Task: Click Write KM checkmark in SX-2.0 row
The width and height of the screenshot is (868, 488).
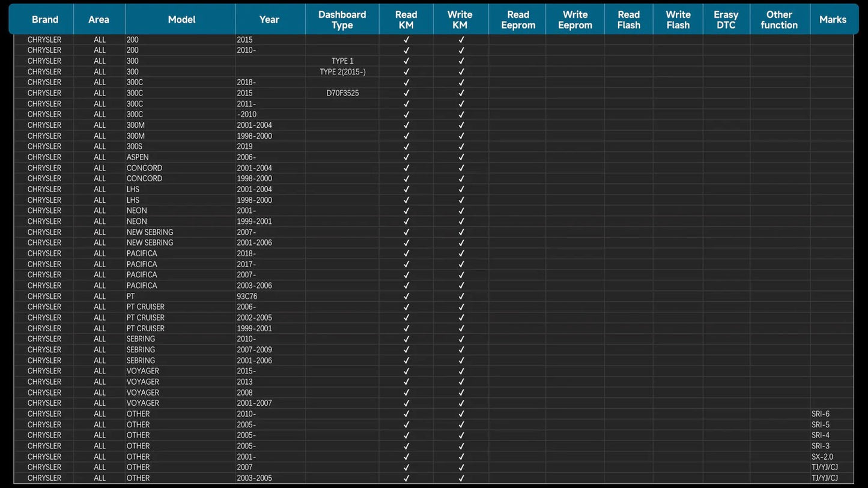Action: pos(461,457)
